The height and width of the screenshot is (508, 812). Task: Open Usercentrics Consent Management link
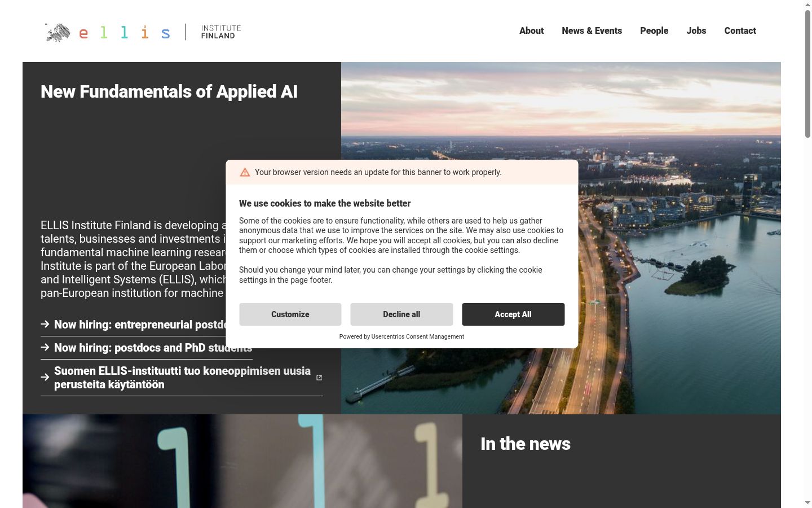pos(418,336)
